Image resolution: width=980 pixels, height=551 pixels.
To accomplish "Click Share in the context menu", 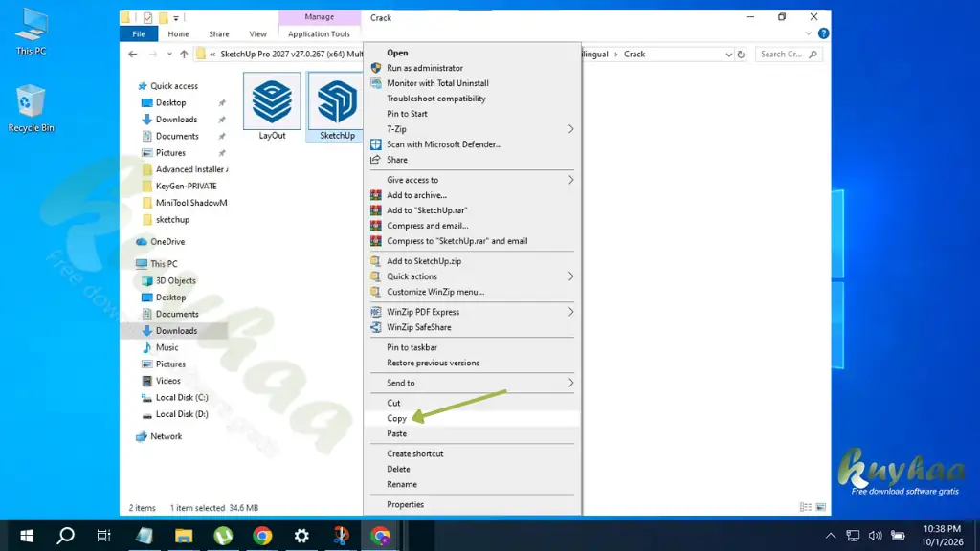I will coord(397,160).
